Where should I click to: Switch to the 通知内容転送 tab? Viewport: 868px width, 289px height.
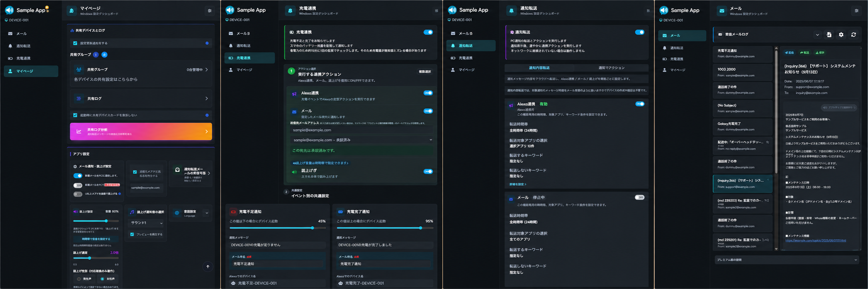[x=539, y=68]
